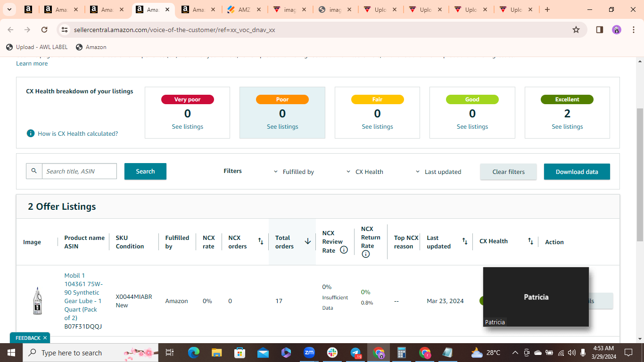Open Calculator from the taskbar

click(402, 353)
